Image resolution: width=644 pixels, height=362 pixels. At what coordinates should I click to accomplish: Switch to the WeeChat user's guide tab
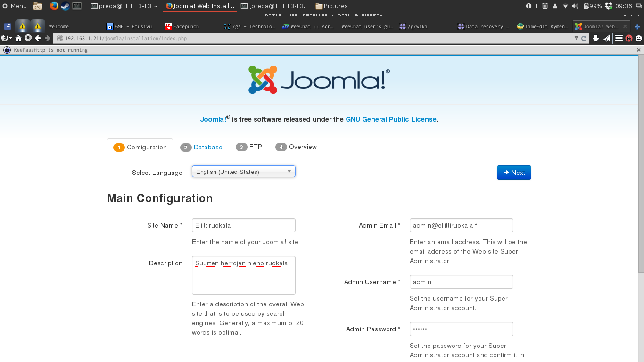coord(367,26)
